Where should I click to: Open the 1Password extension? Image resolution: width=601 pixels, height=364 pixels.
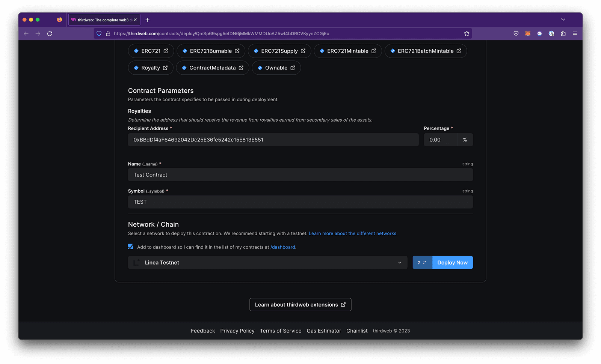(x=551, y=33)
